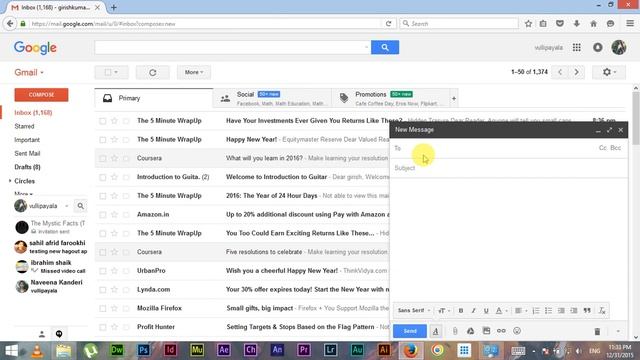Star the Lynda.com email
Image resolution: width=640 pixels, height=360 pixels.
[114, 290]
